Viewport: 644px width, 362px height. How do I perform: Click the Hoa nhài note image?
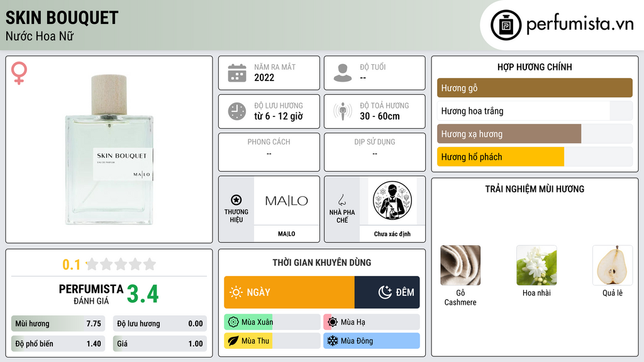coord(536,265)
